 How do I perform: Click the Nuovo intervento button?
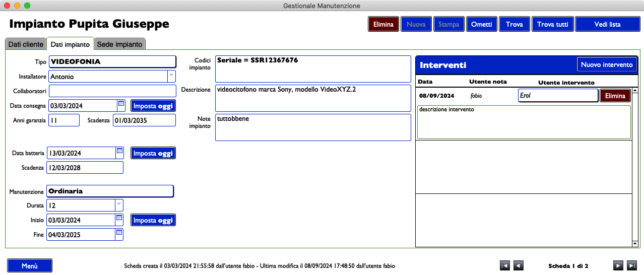[606, 64]
